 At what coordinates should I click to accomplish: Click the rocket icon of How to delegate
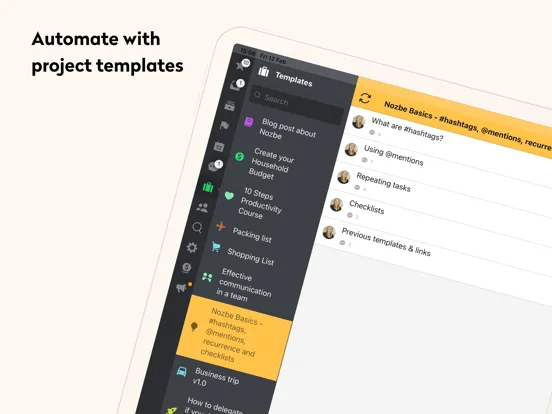coord(171,410)
